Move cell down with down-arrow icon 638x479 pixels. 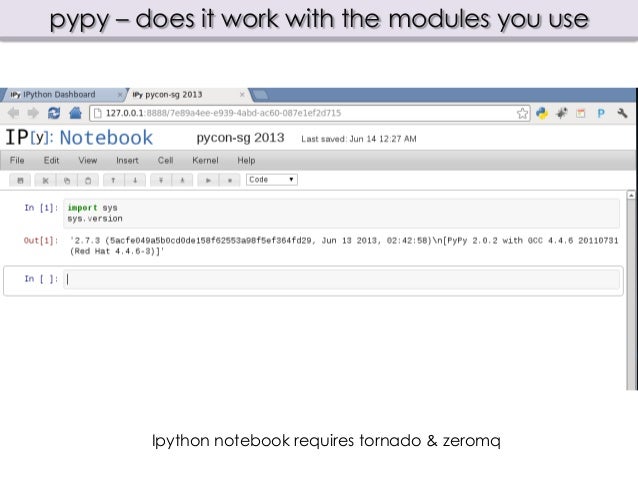[x=135, y=180]
